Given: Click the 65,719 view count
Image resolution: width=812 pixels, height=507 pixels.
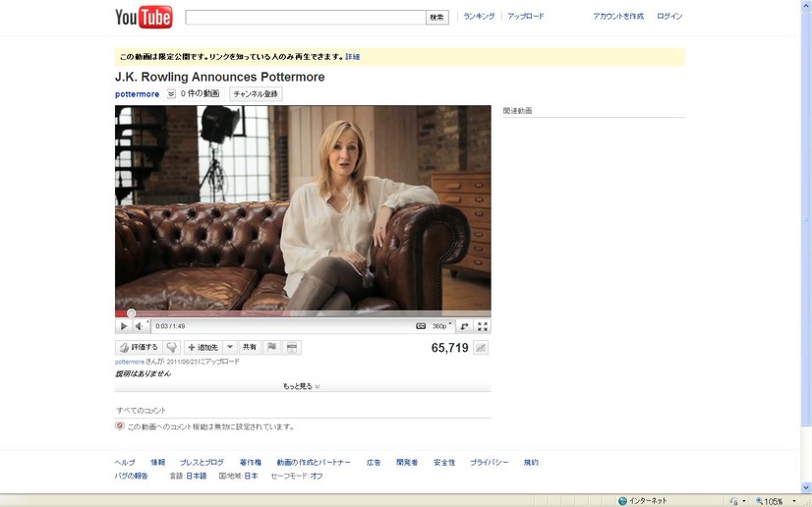Looking at the screenshot, I should pyautogui.click(x=449, y=348).
